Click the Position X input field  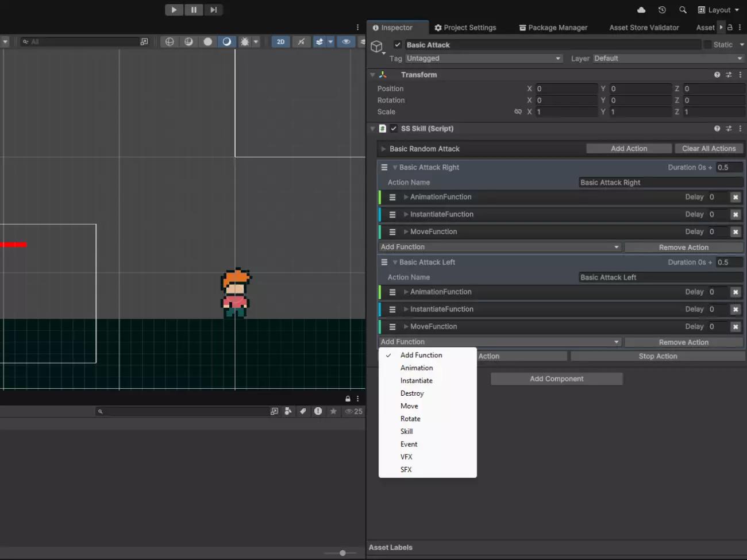pyautogui.click(x=566, y=89)
